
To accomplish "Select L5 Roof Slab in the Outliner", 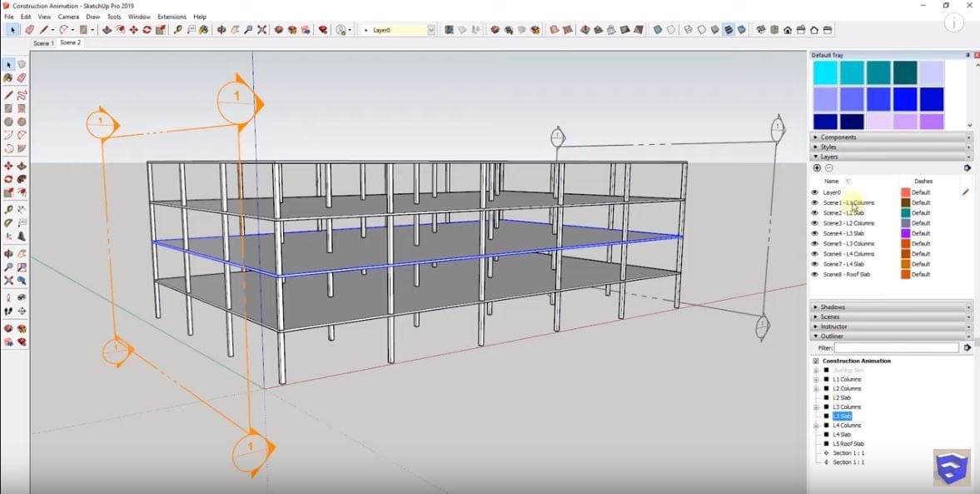I will pyautogui.click(x=848, y=444).
